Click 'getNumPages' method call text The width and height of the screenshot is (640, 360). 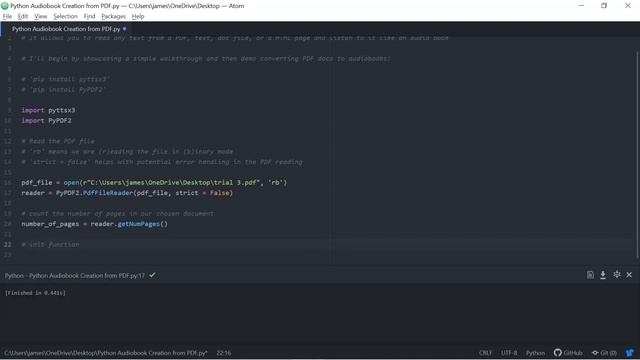pos(138,224)
